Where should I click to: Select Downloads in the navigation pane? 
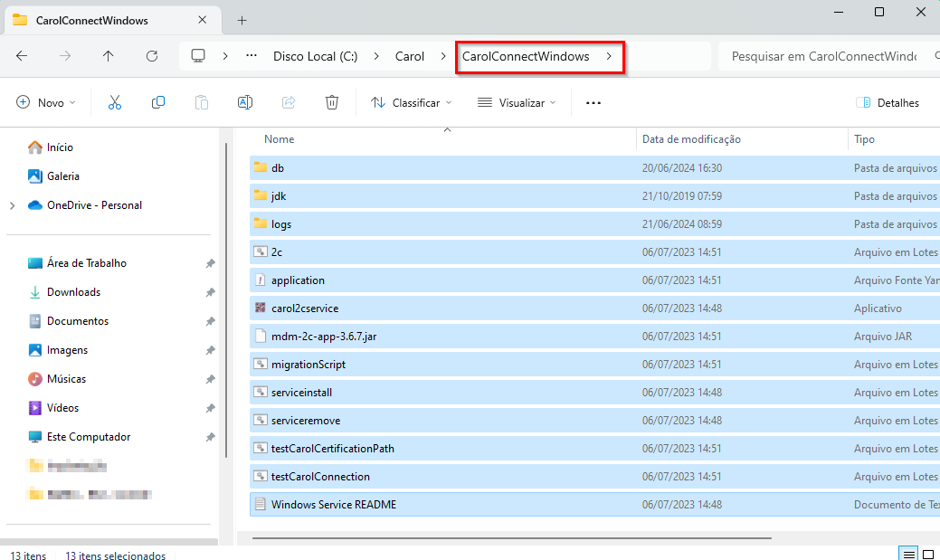[x=73, y=292]
